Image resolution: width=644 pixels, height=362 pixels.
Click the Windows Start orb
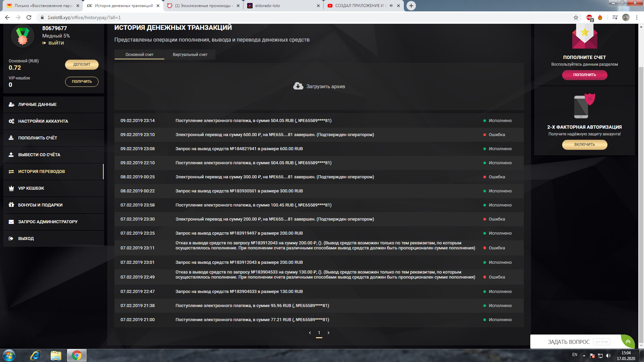pyautogui.click(x=9, y=355)
